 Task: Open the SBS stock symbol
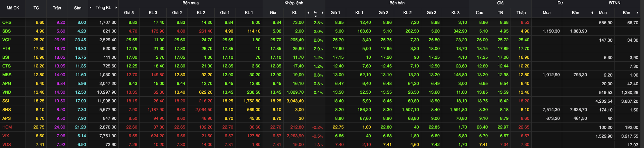point(6,31)
